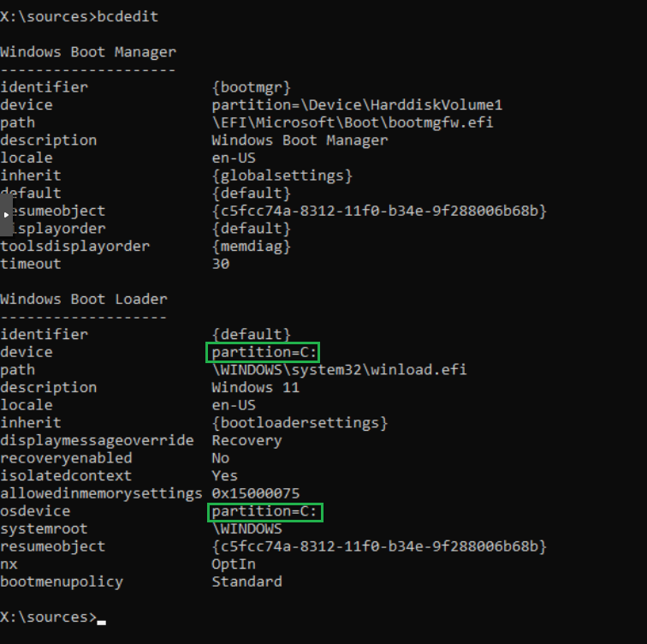Click the {globalsettings} inherit value
The height and width of the screenshot is (644, 647).
click(x=282, y=176)
